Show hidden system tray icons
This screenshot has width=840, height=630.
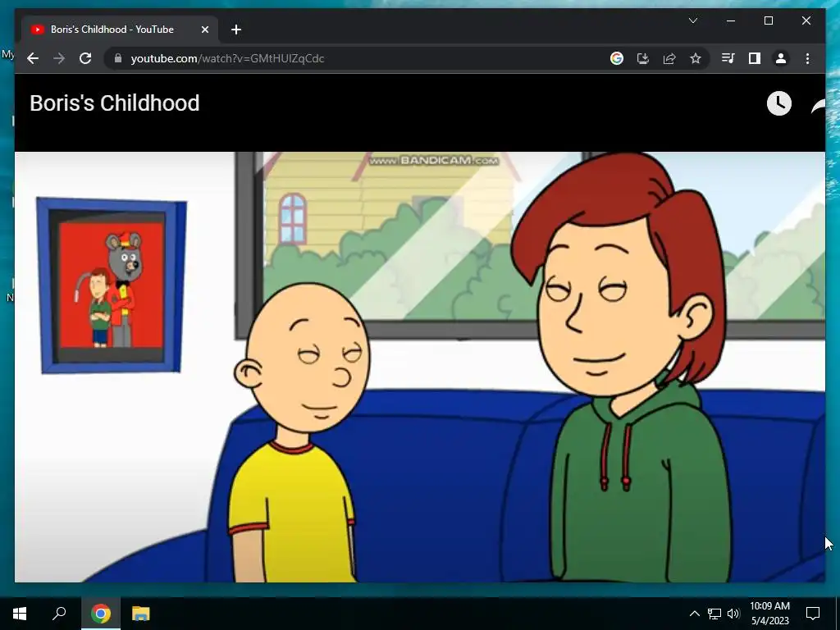pyautogui.click(x=694, y=614)
